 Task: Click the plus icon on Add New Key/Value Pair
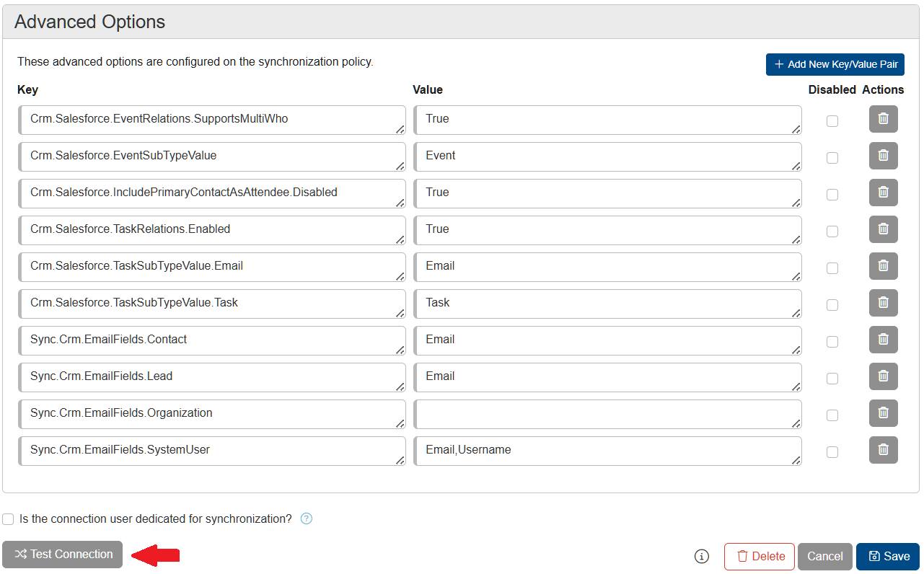[x=778, y=64]
